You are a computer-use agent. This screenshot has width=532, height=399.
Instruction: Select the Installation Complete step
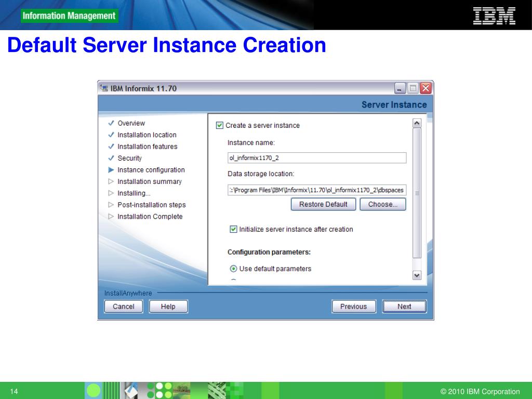[150, 217]
